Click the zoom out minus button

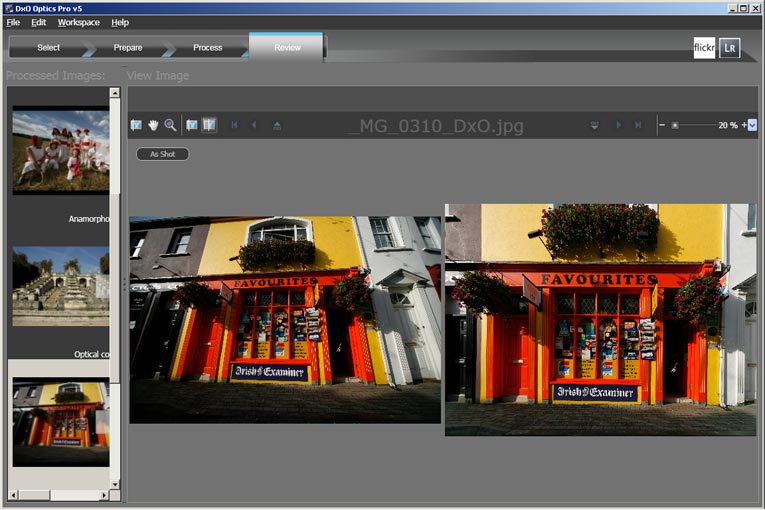tap(662, 125)
